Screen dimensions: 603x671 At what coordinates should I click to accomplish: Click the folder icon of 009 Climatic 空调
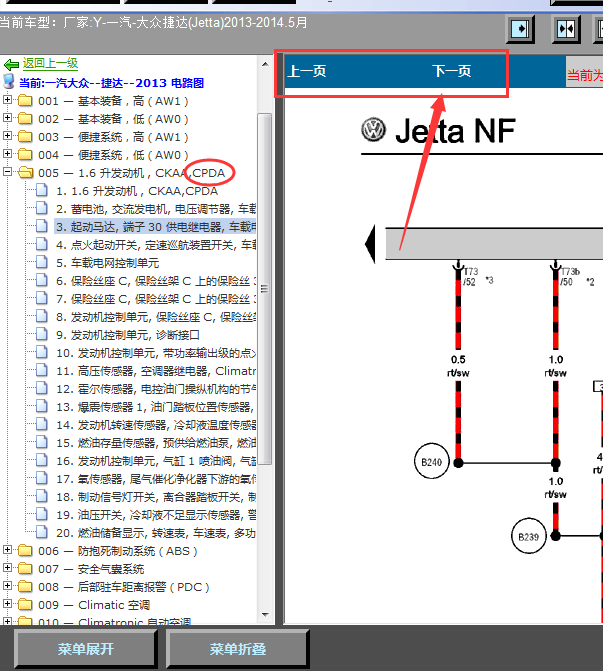[x=25, y=604]
